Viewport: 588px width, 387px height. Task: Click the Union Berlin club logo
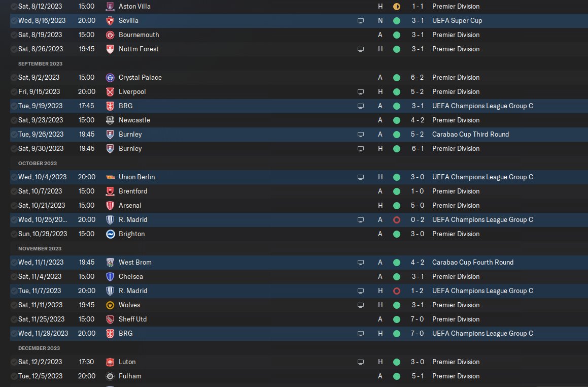click(110, 177)
